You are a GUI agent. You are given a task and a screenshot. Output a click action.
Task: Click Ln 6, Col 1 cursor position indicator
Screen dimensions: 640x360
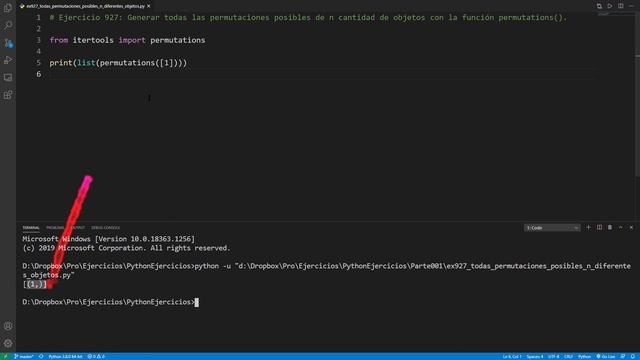pyautogui.click(x=512, y=356)
